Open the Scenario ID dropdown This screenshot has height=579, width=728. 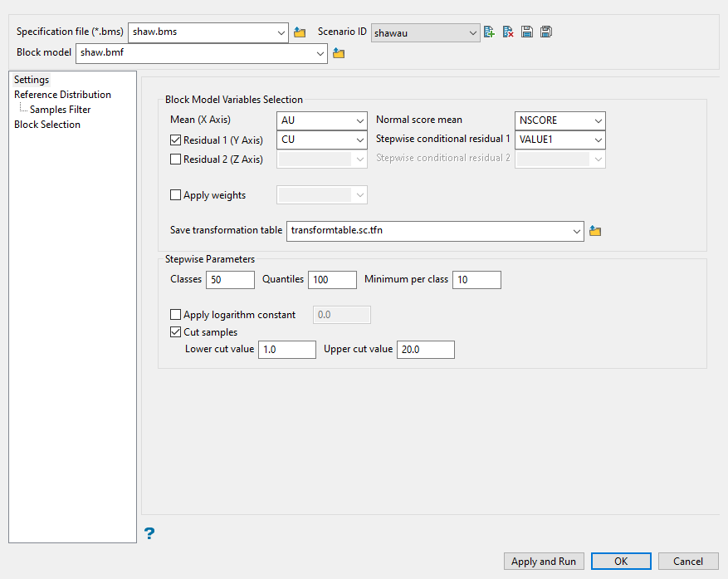425,32
